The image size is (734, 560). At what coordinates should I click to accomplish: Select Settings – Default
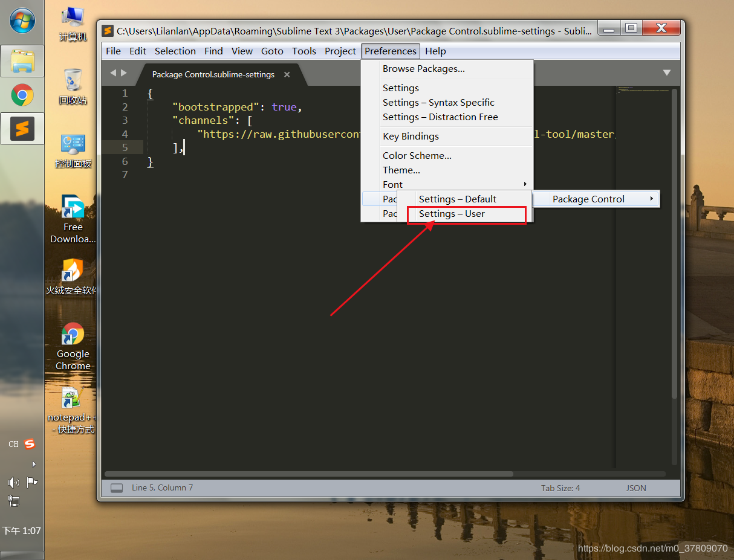[464, 199]
